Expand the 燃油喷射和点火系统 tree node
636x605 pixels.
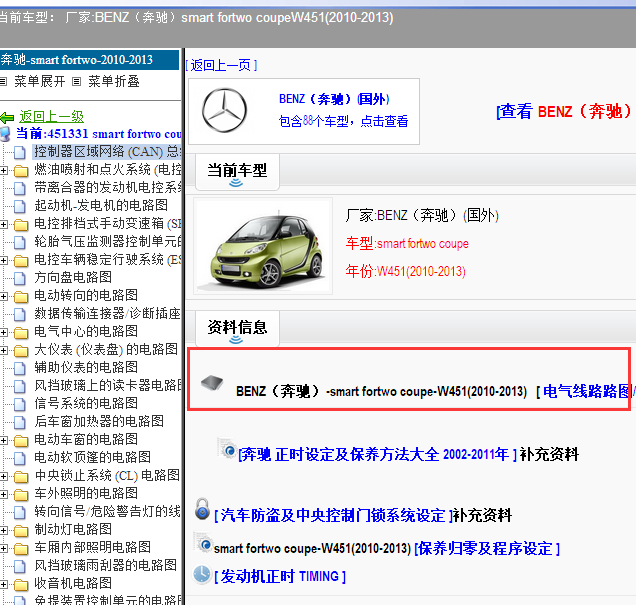pos(4,171)
